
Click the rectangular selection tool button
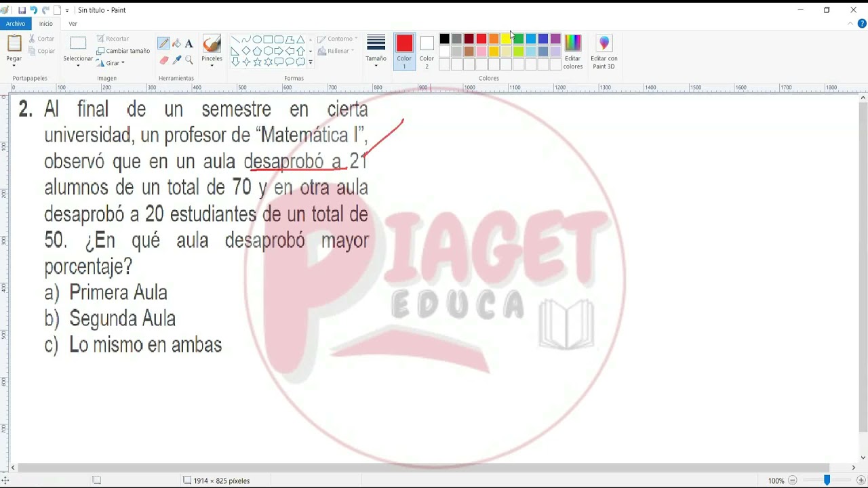[78, 43]
